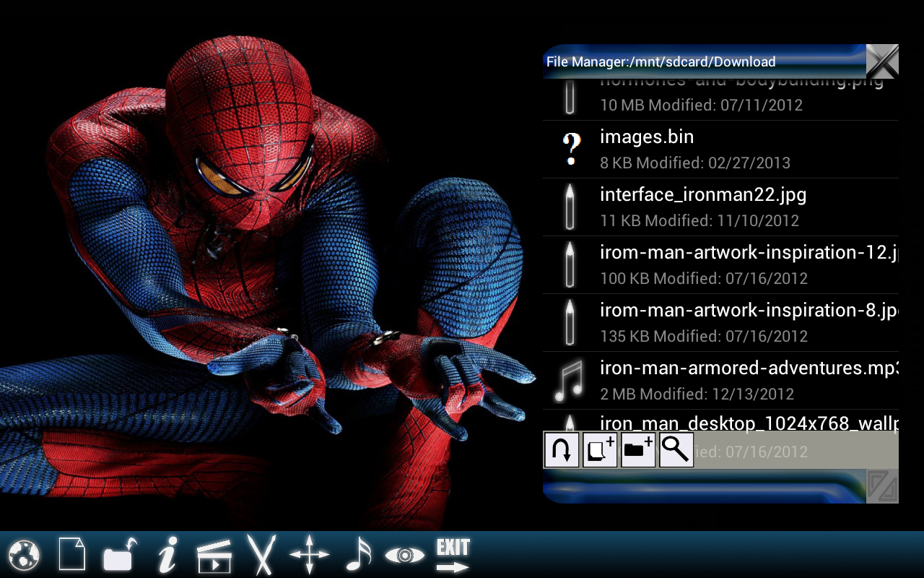The width and height of the screenshot is (924, 578).
Task: Click the blank new document icon
Action: (x=71, y=555)
